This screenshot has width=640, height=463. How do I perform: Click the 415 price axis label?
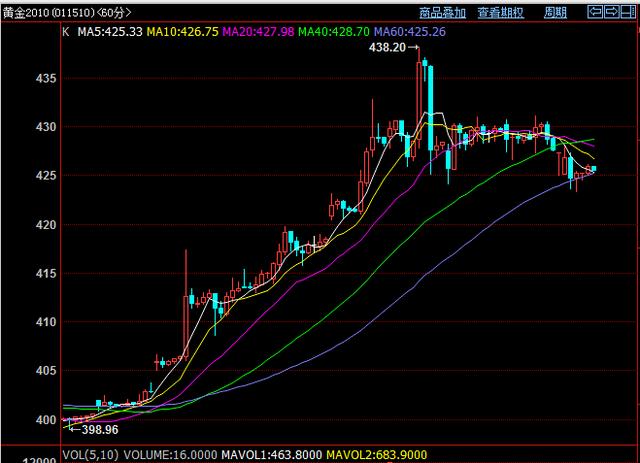coord(46,273)
